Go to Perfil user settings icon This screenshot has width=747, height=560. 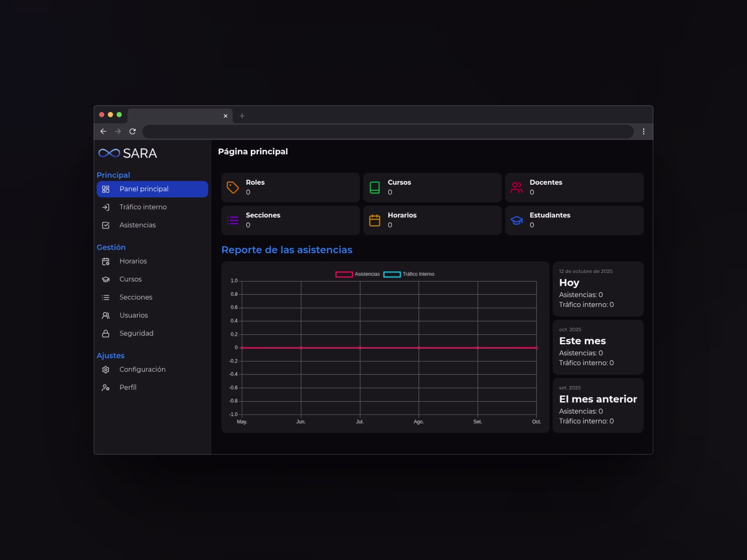point(105,388)
